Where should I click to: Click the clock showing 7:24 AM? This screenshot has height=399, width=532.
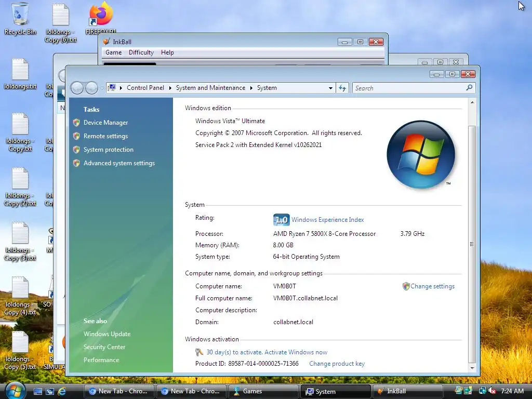513,391
